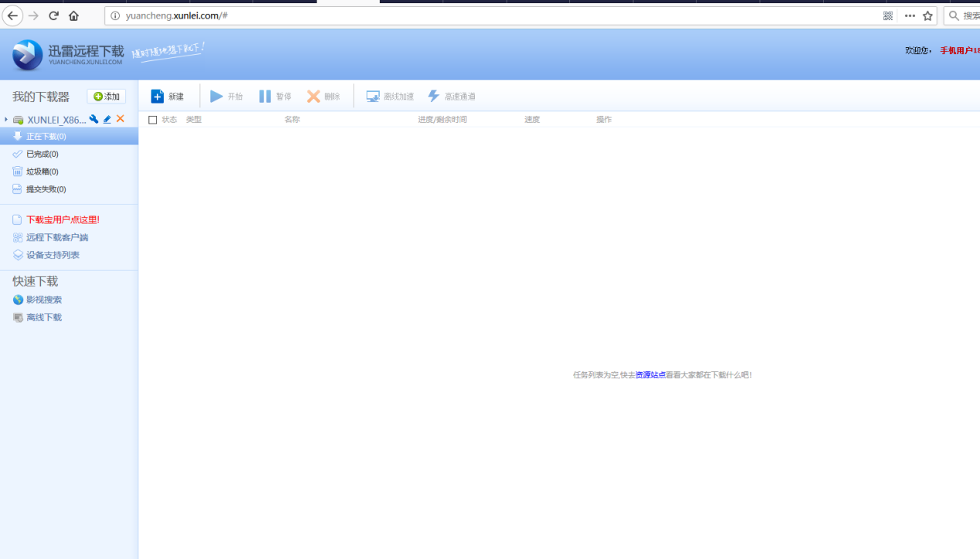The image size is (980, 559).
Task: Open 离线下载 under quick download
Action: (x=44, y=318)
